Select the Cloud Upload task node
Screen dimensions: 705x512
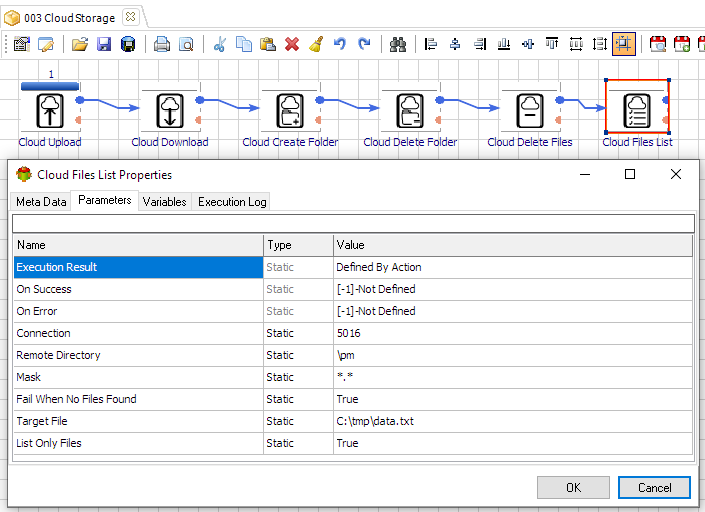(50, 111)
